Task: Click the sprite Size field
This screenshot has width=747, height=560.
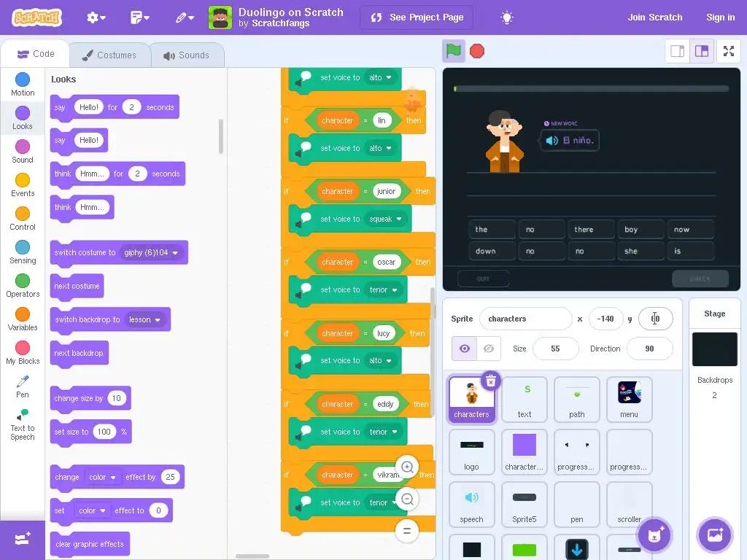Action: coord(555,349)
